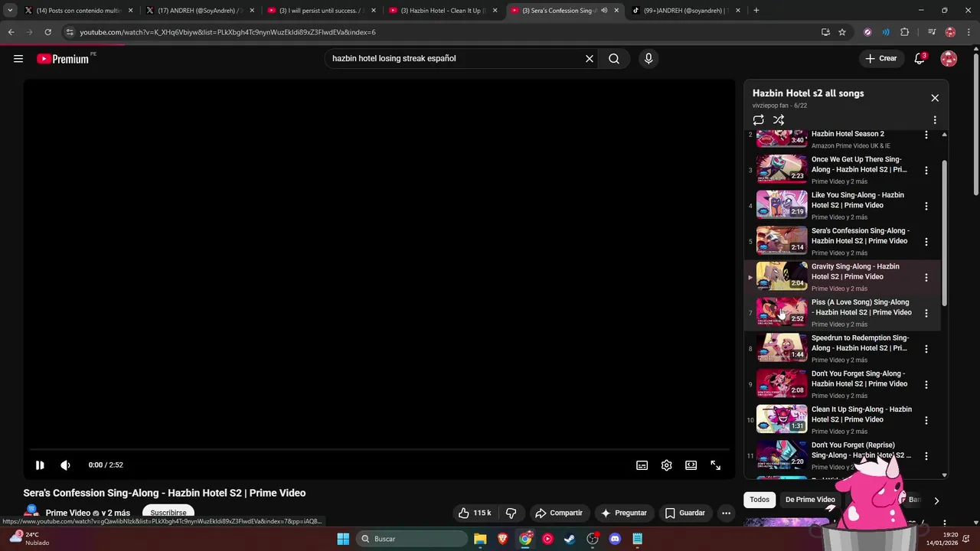The width and height of the screenshot is (980, 551).
Task: Open Windows Start menu
Action: (x=343, y=539)
